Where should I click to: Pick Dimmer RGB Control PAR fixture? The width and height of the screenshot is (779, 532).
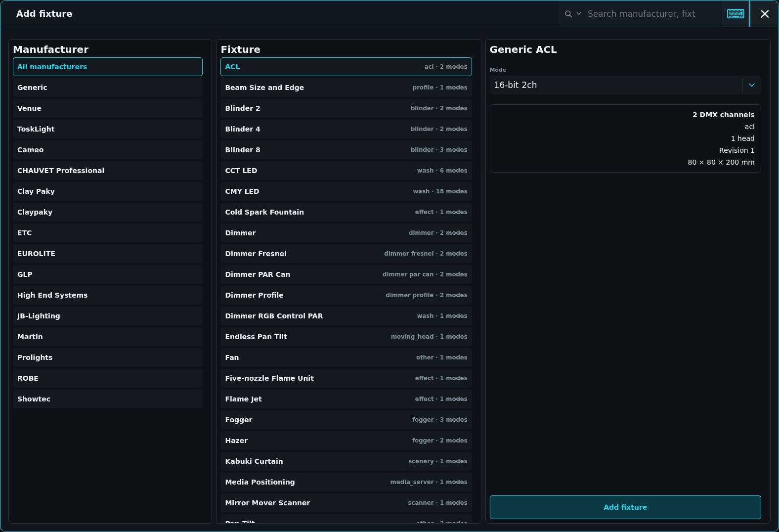click(346, 316)
